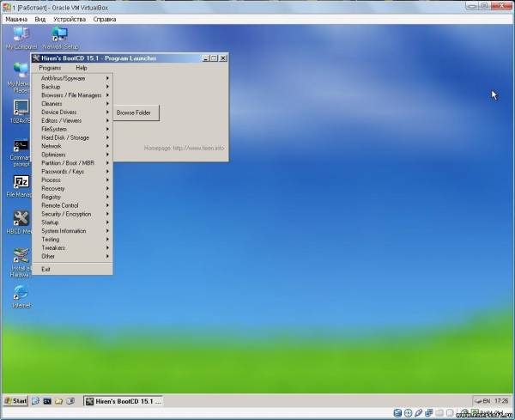Viewport: 515px width, 420px height.
Task: Open Network Setup desktop icon
Action: [x=60, y=38]
